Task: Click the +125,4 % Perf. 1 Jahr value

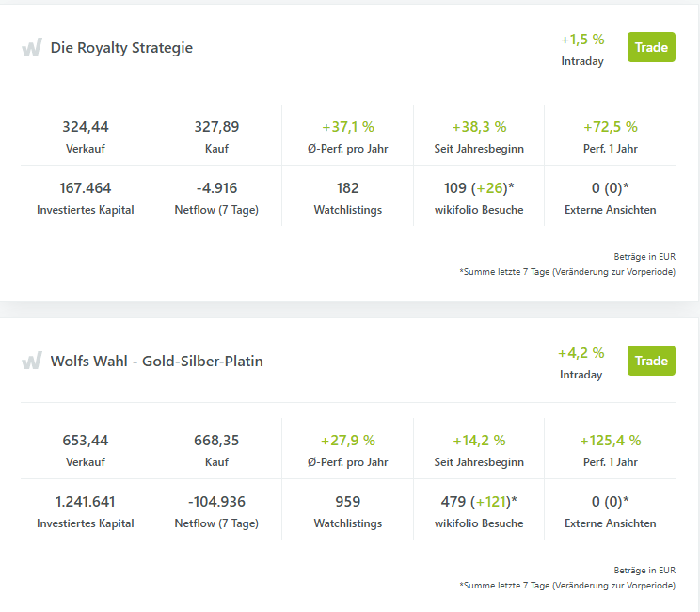Action: (611, 441)
